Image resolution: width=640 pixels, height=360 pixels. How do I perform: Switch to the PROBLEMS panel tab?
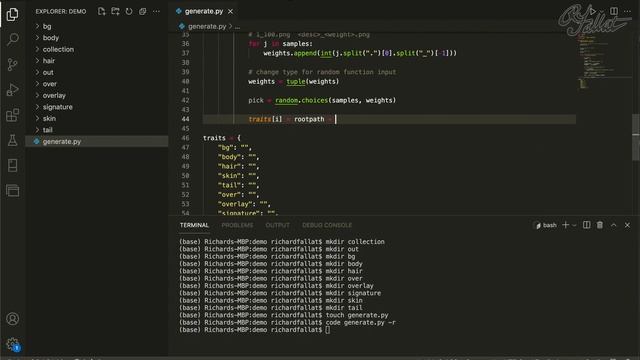click(x=237, y=225)
